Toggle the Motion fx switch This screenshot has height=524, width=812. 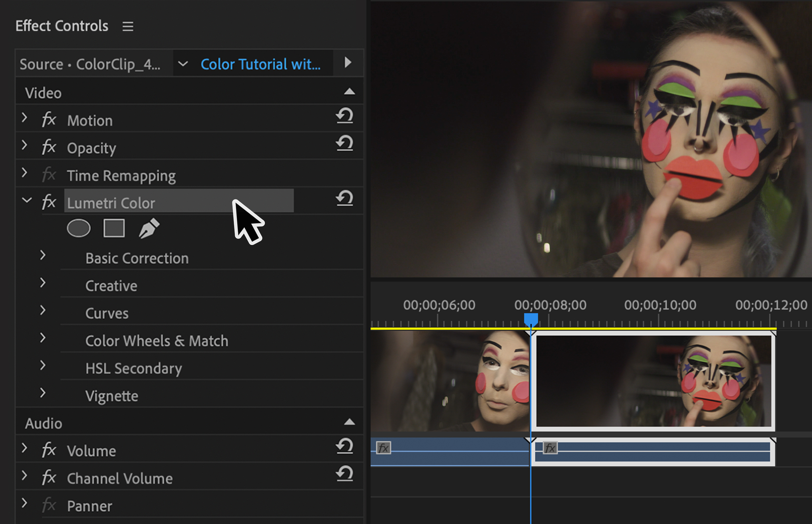[49, 120]
